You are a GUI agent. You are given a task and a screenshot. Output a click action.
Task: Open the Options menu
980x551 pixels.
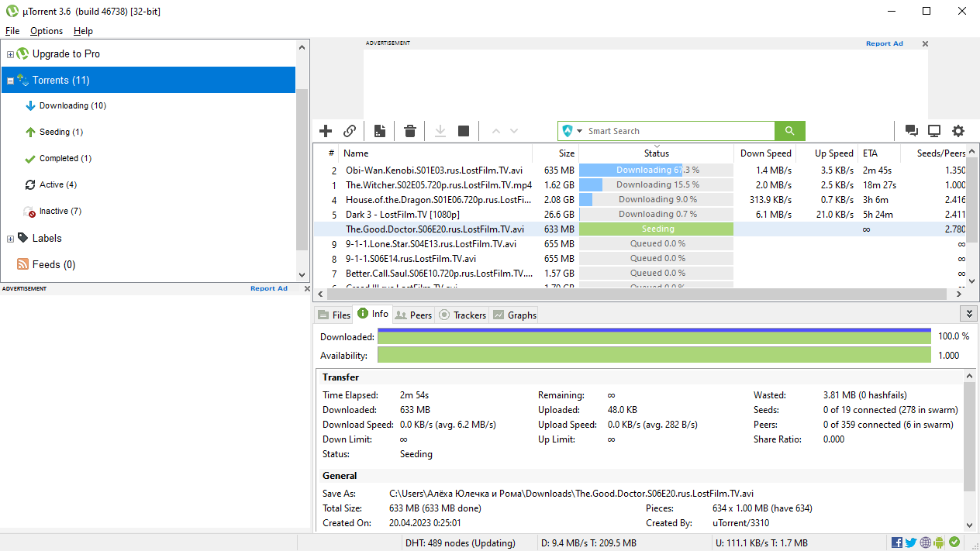(47, 31)
